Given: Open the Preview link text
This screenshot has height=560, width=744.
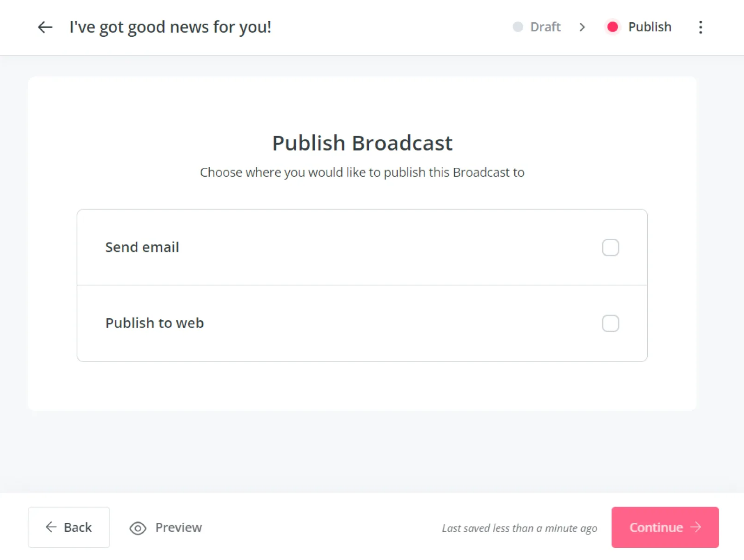Looking at the screenshot, I should point(179,527).
